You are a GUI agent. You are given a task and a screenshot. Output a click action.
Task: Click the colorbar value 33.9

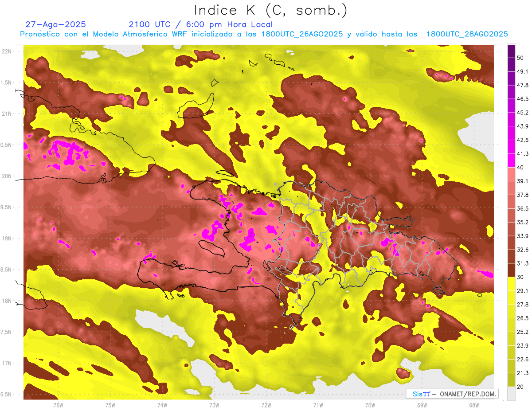pos(522,236)
